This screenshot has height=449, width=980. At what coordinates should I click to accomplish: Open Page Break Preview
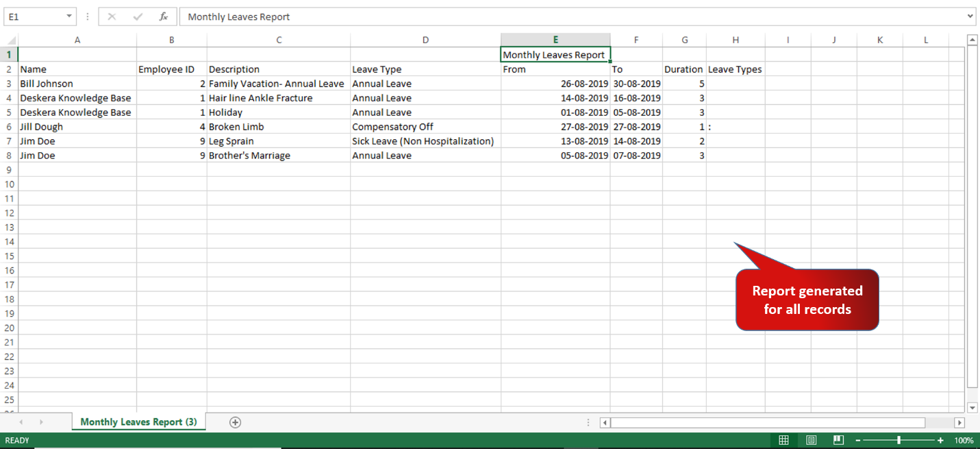coord(838,439)
